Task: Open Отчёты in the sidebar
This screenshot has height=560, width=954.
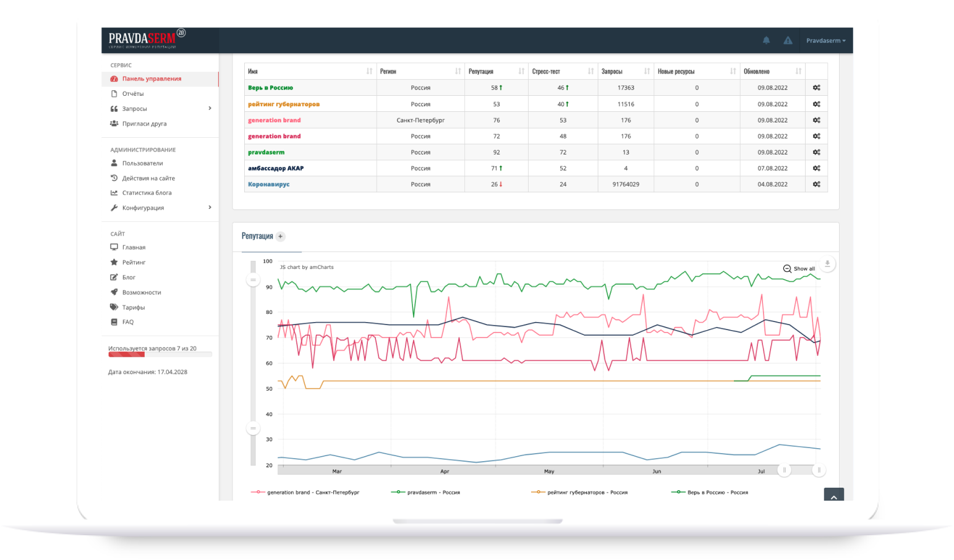Action: click(x=133, y=94)
